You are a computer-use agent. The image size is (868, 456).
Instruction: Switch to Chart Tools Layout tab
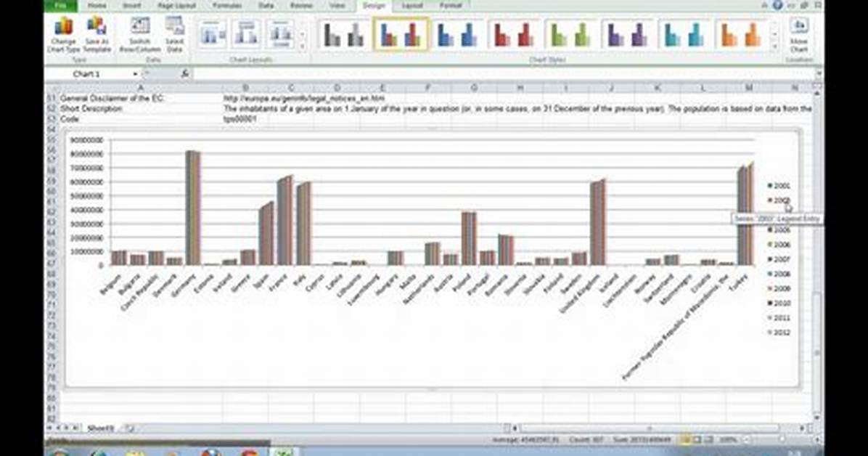(x=412, y=6)
